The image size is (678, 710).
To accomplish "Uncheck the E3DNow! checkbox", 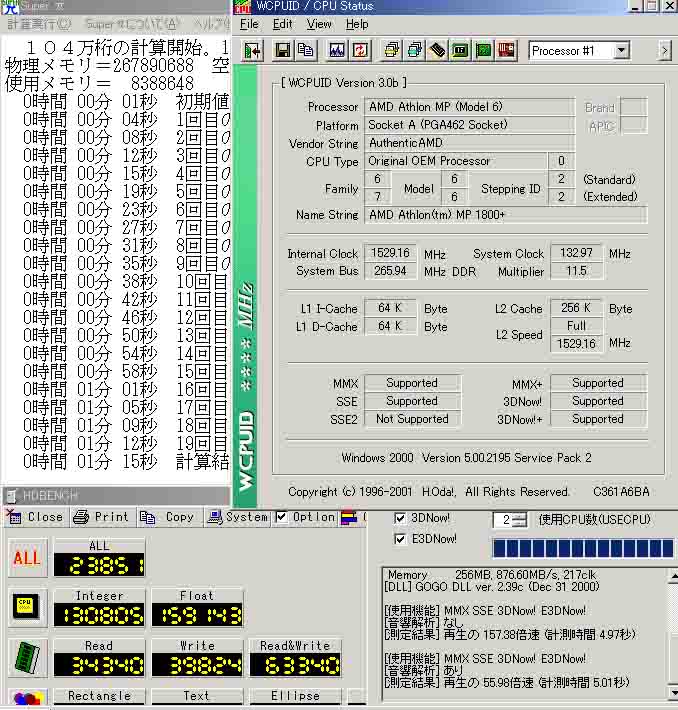I will [x=400, y=539].
